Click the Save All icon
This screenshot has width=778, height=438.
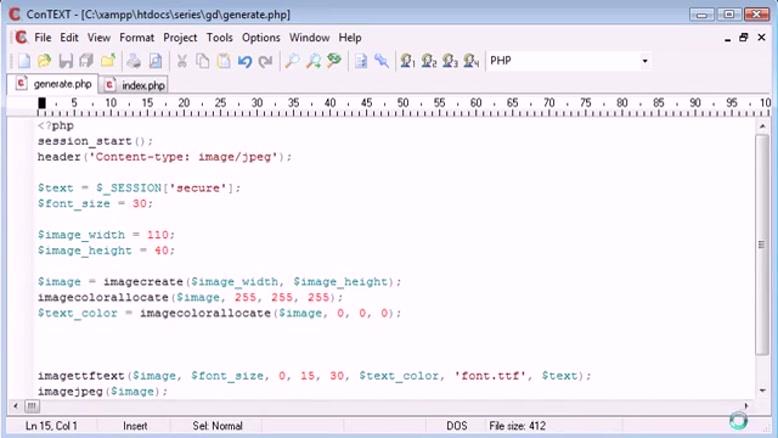(86, 61)
